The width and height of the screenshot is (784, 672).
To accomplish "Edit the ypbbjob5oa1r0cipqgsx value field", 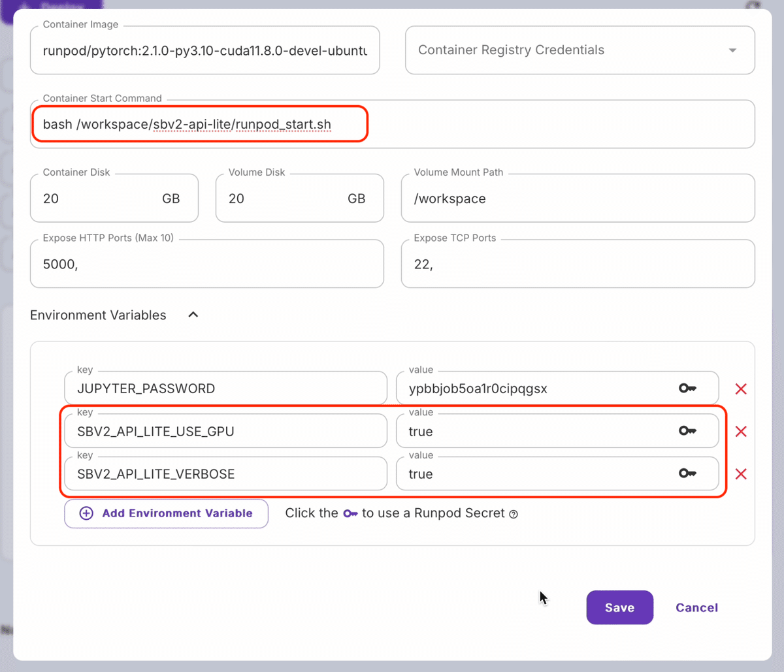I will (557, 389).
